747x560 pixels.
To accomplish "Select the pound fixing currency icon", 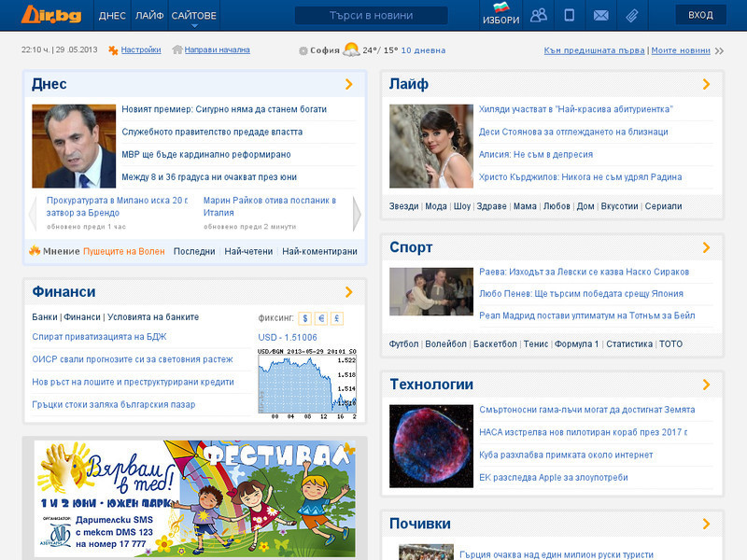I will pyautogui.click(x=337, y=318).
